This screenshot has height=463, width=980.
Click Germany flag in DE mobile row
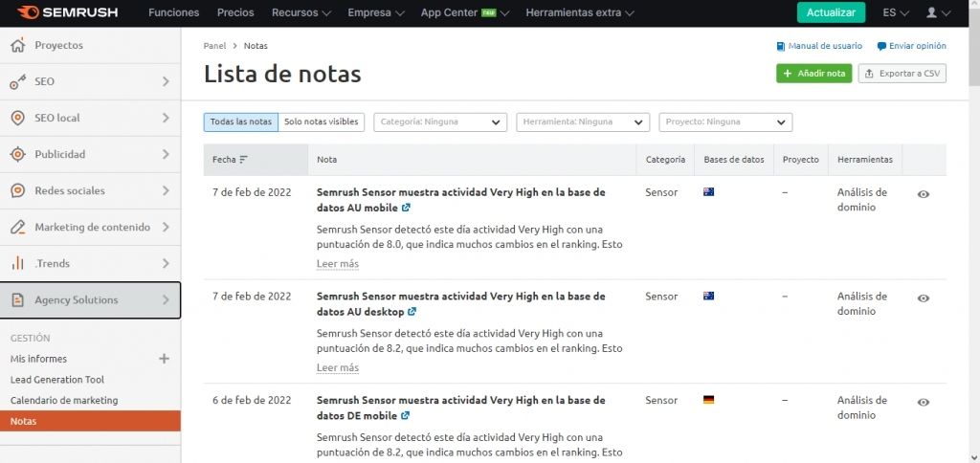[x=709, y=400]
